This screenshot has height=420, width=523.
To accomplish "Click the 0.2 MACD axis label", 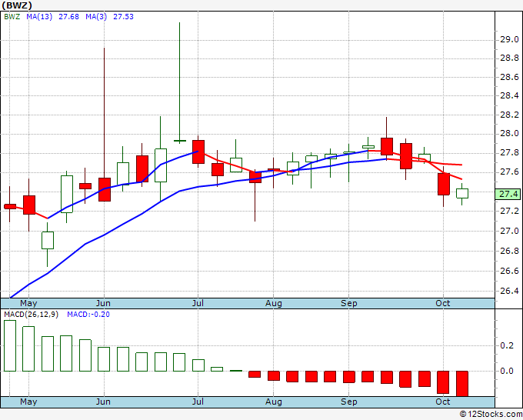I will pos(507,345).
